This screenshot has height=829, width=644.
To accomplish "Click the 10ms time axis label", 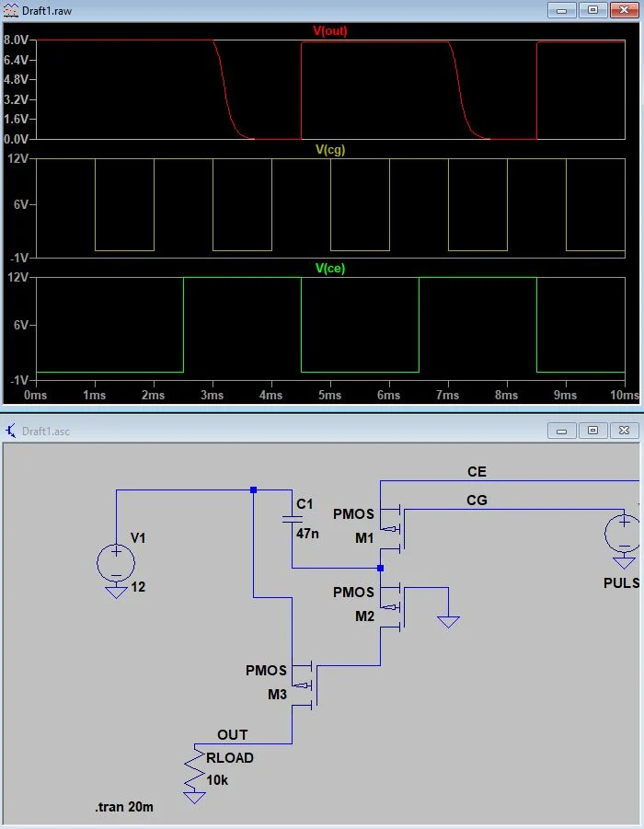I will tap(624, 396).
